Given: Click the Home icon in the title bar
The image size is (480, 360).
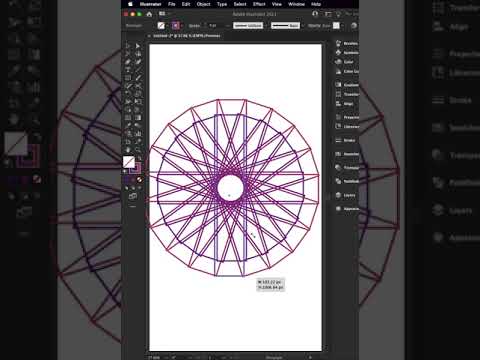Looking at the screenshot, I should [149, 14].
